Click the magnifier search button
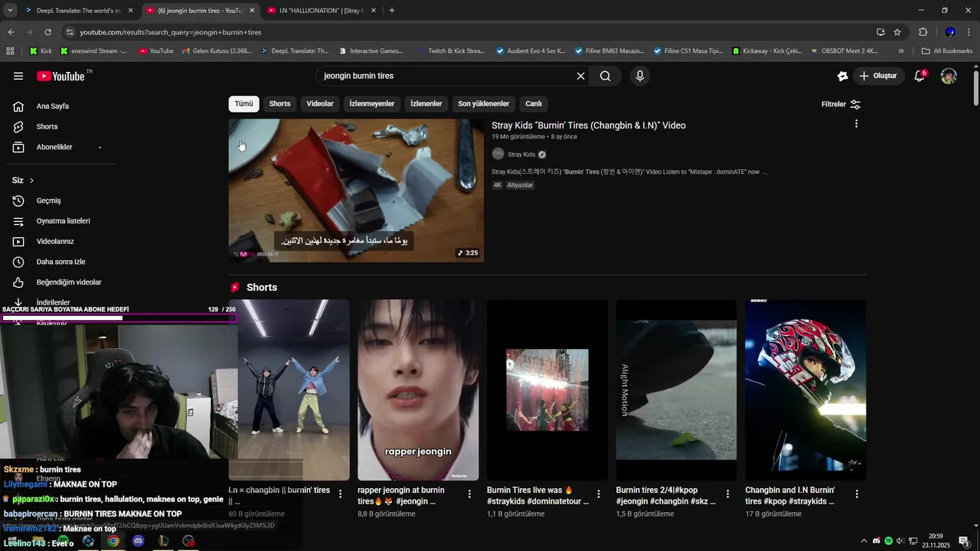The height and width of the screenshot is (551, 980). tap(605, 76)
